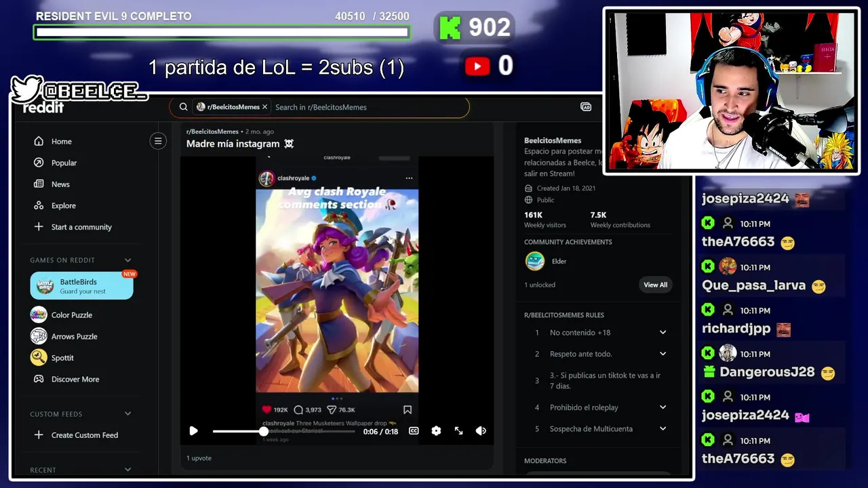Click View All achievements
Image resolution: width=868 pixels, height=488 pixels.
655,285
